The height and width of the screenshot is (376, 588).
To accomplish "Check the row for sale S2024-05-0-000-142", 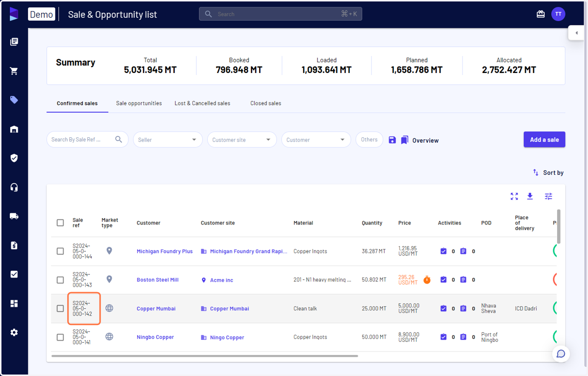I will tap(60, 309).
